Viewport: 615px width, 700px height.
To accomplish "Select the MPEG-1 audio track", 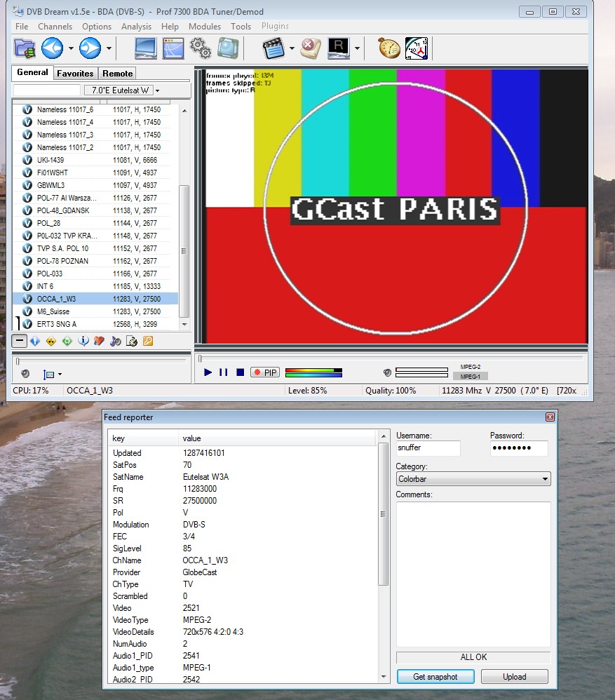I will click(471, 377).
